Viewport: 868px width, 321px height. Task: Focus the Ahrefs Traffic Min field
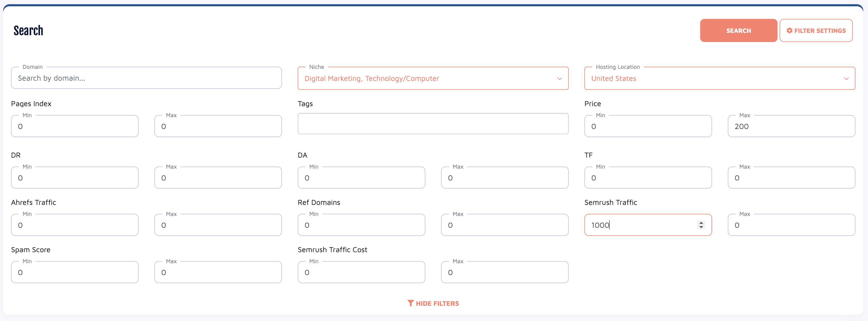(x=74, y=225)
